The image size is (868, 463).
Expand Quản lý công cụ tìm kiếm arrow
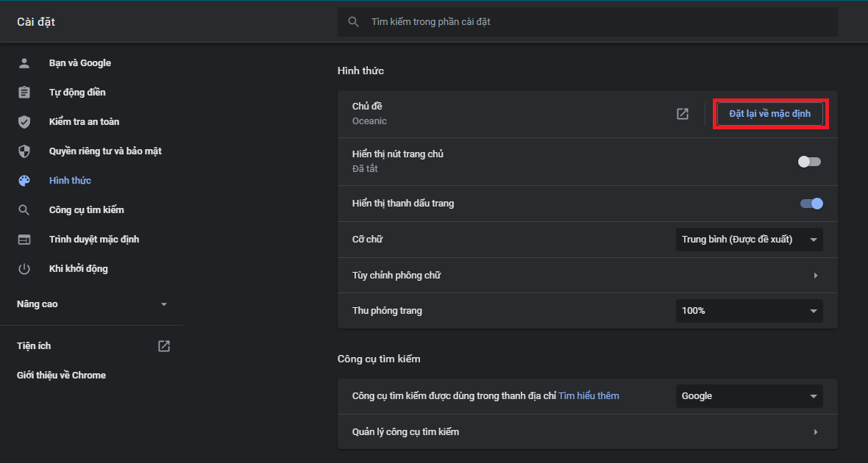pos(816,432)
